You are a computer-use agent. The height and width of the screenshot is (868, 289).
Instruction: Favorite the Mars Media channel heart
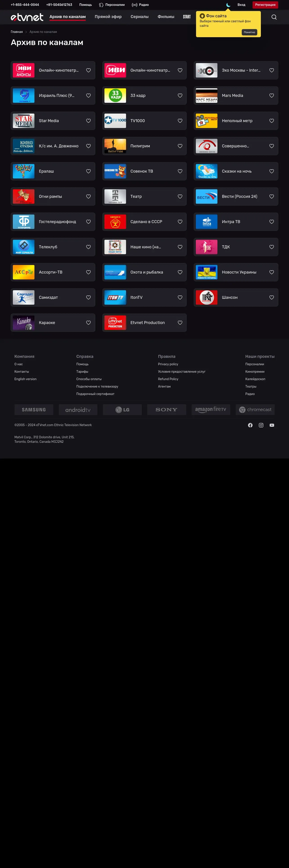pos(271,96)
